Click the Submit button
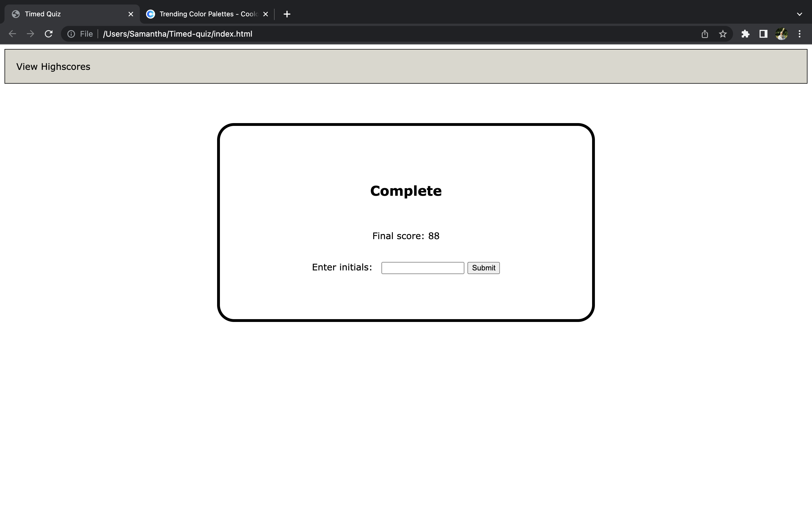812x507 pixels. pyautogui.click(x=483, y=268)
